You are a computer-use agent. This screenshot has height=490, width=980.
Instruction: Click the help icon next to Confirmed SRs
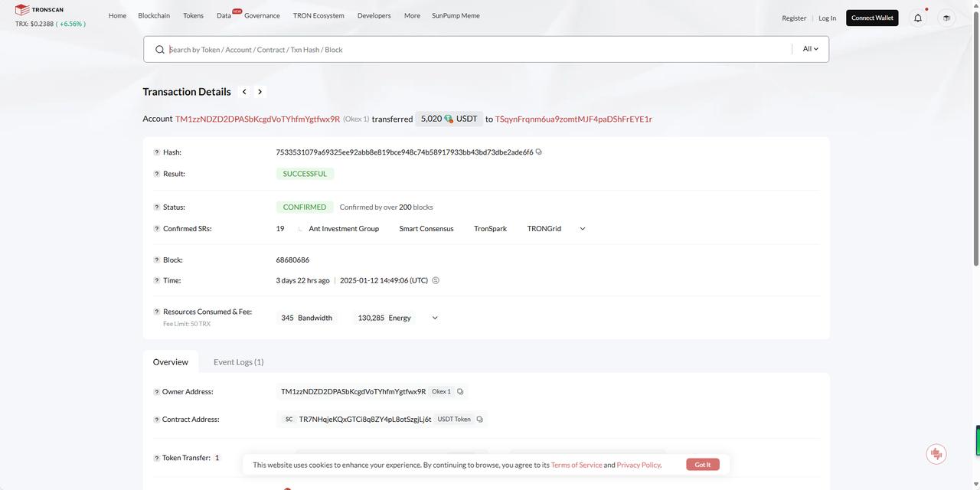[157, 229]
